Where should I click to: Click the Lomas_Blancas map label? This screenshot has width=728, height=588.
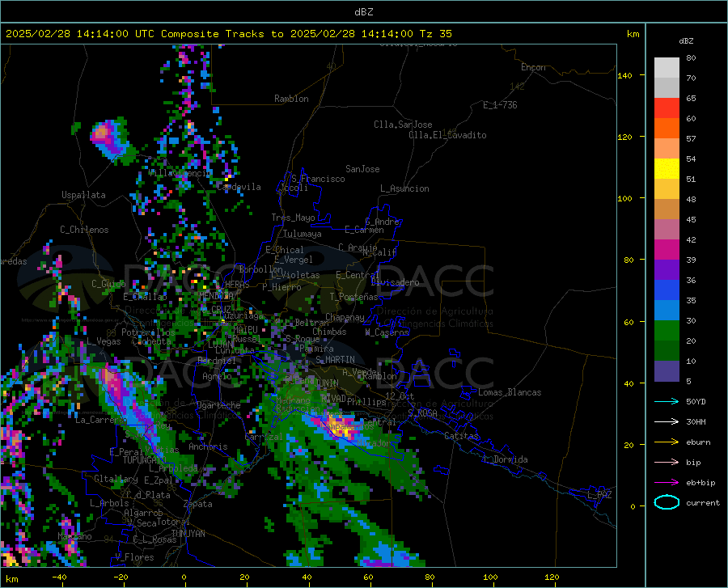[x=510, y=392]
